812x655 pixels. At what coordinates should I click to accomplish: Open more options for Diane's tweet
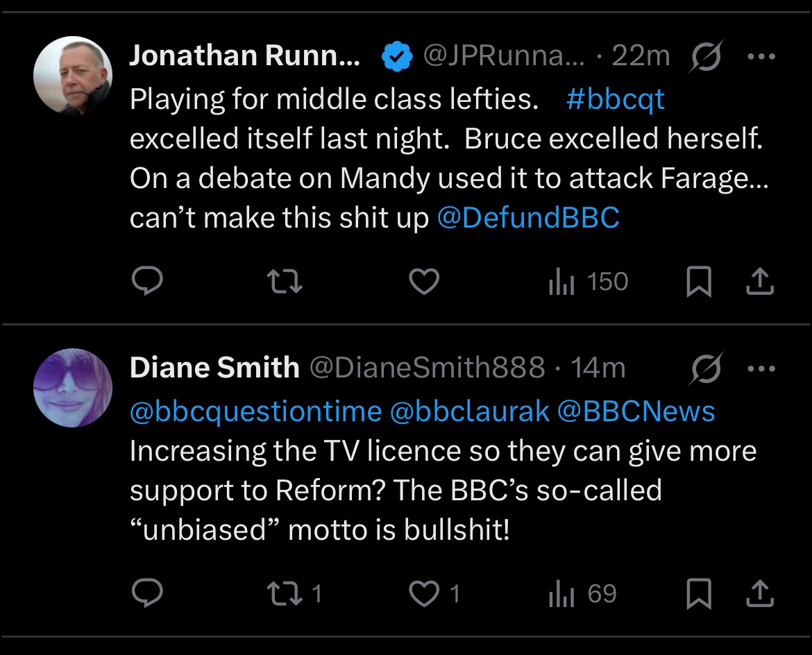click(x=761, y=368)
